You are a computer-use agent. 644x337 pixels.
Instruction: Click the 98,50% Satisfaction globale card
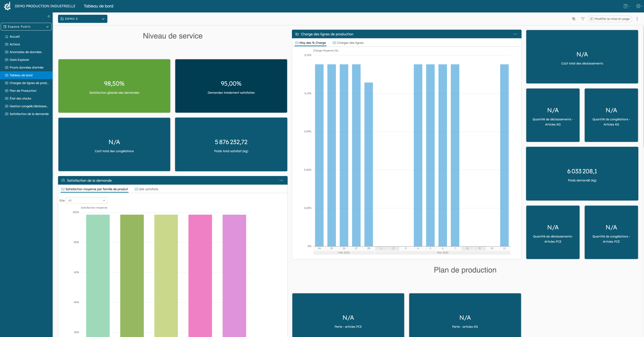[114, 86]
